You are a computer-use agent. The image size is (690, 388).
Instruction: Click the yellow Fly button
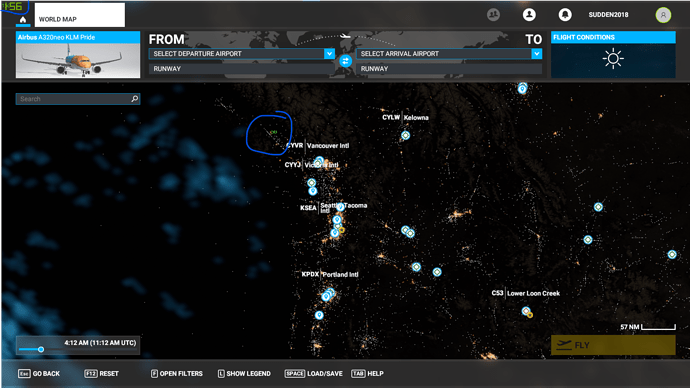613,345
